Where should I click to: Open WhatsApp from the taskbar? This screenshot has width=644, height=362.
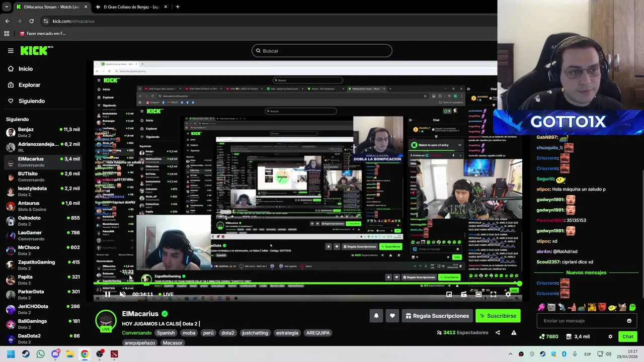[40, 354]
